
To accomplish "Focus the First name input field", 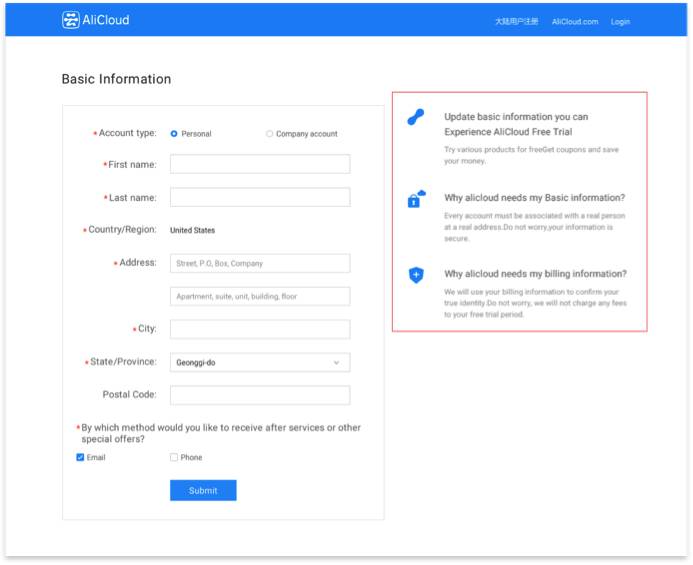I will [260, 164].
